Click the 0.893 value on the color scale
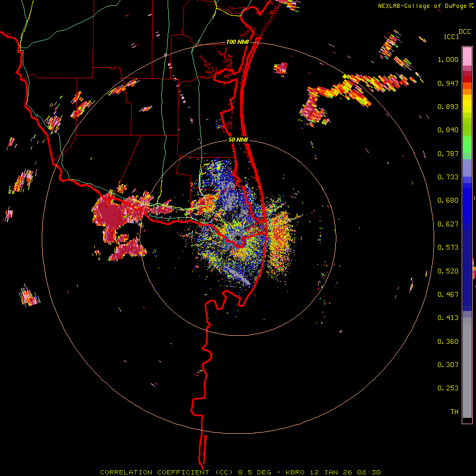This screenshot has height=476, width=476. pos(448,106)
